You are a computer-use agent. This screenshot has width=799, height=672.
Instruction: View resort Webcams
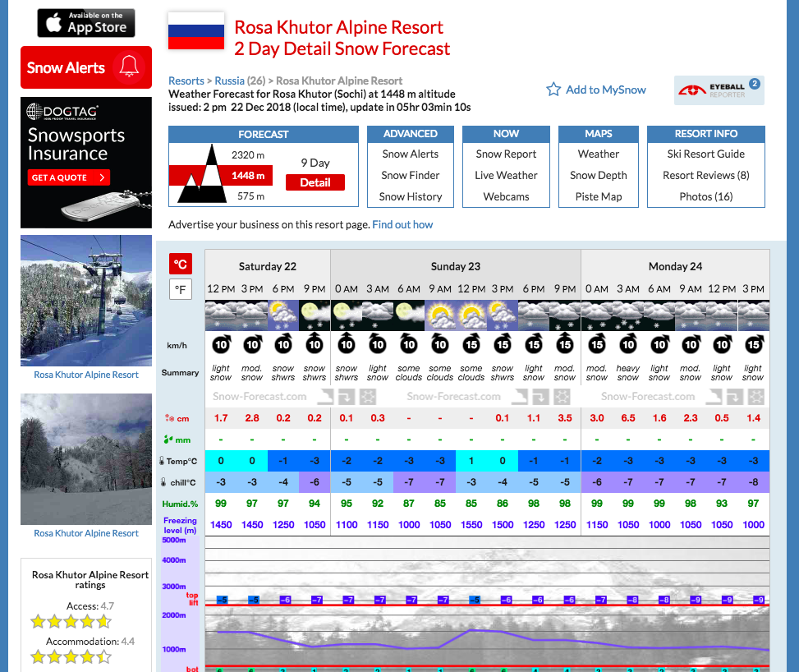pos(506,197)
